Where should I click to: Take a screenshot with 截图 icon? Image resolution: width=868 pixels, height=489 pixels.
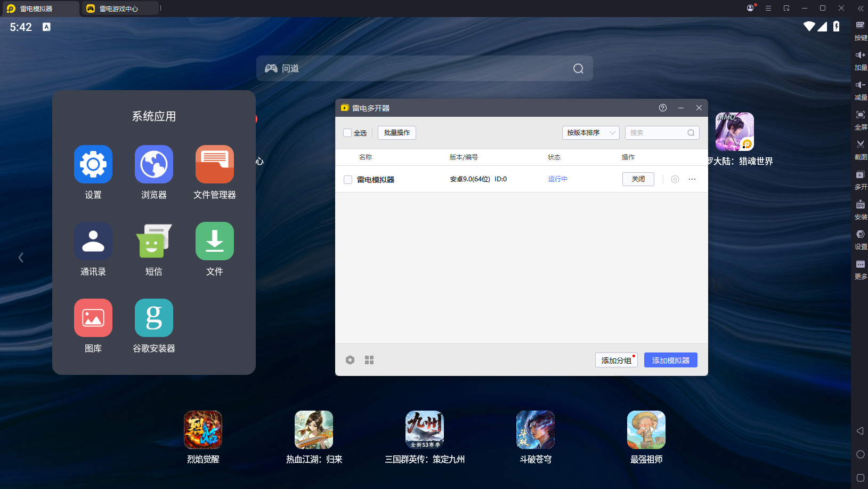point(860,150)
